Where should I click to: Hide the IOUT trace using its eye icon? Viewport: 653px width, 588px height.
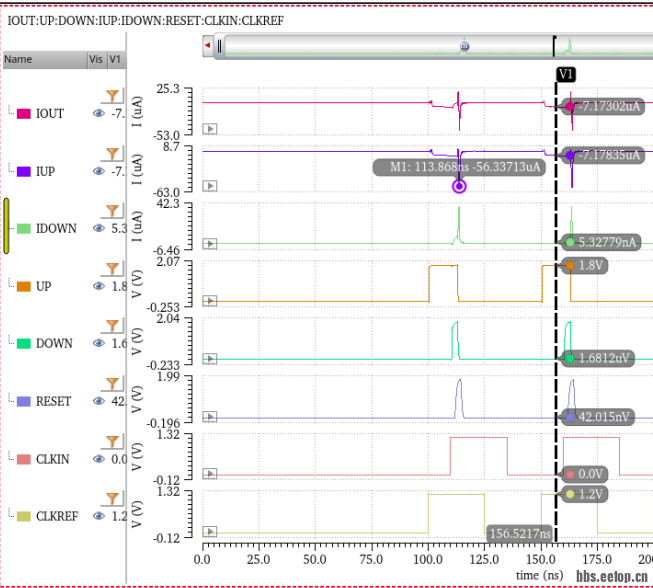pos(98,114)
